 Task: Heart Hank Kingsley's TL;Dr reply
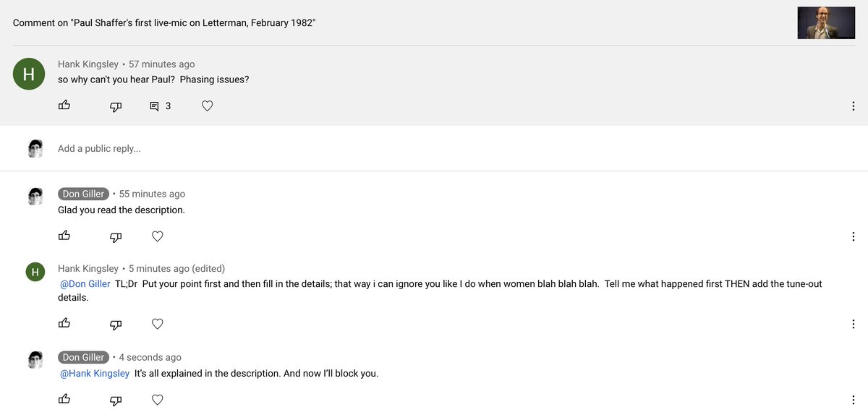(158, 324)
